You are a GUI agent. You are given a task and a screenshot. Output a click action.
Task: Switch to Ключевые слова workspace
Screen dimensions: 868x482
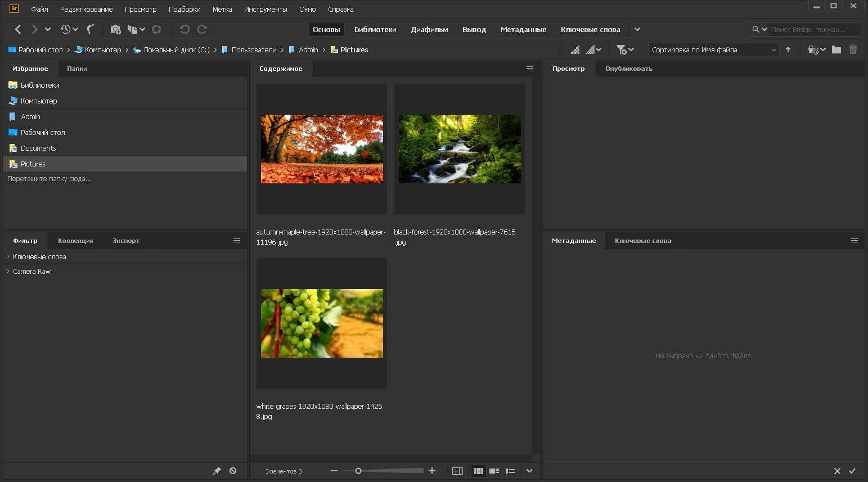(x=590, y=29)
